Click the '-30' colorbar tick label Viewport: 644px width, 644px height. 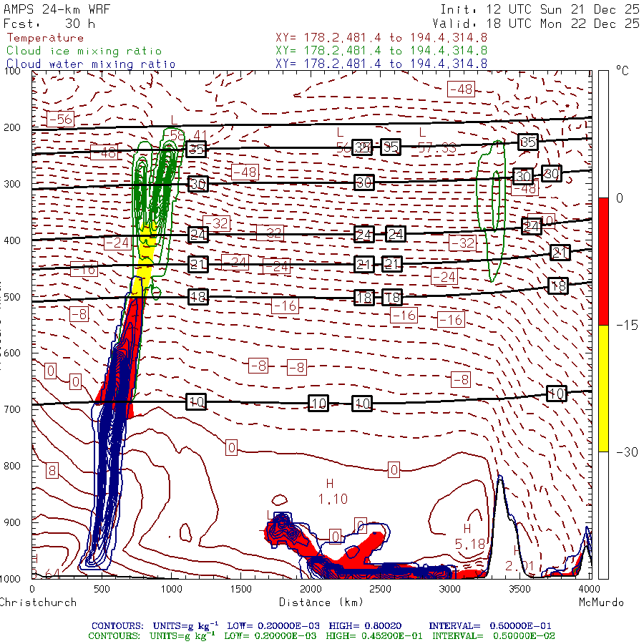click(627, 452)
